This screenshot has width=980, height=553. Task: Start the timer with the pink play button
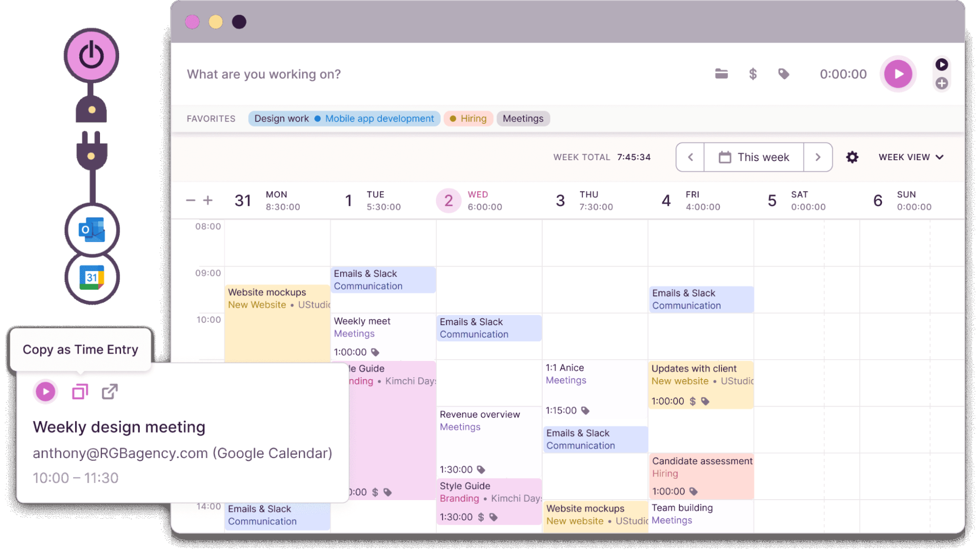pos(898,74)
